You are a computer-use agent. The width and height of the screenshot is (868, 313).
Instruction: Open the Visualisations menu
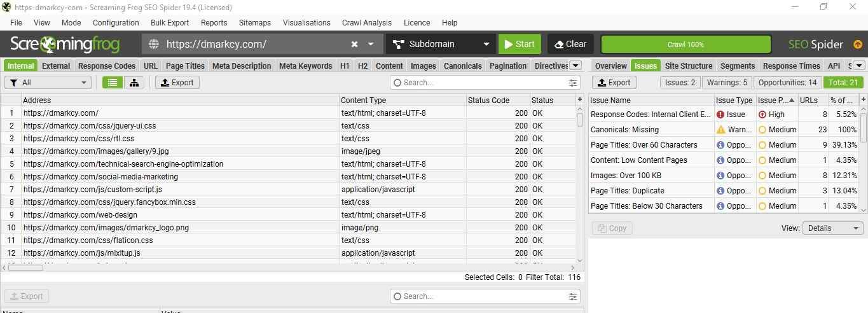coord(307,22)
